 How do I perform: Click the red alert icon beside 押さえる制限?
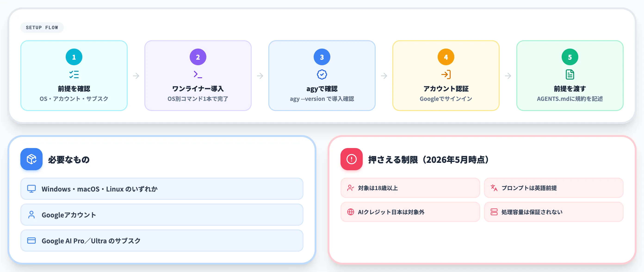pyautogui.click(x=352, y=159)
